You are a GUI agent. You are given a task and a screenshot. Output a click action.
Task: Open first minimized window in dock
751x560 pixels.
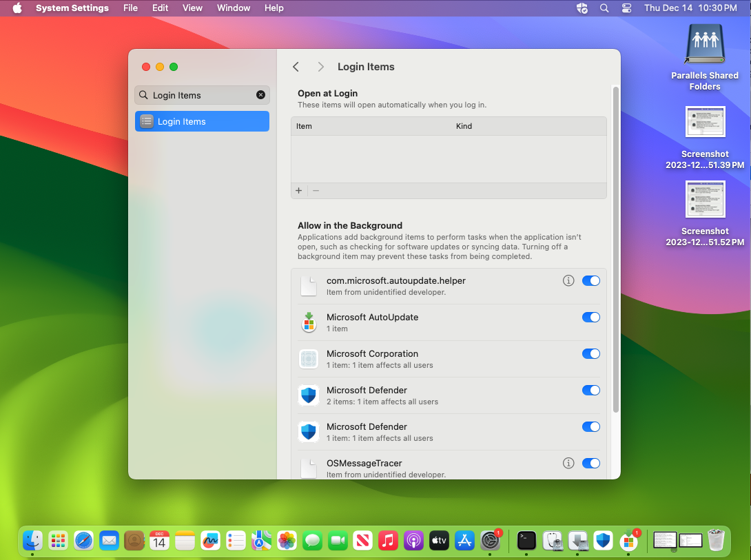pos(665,541)
